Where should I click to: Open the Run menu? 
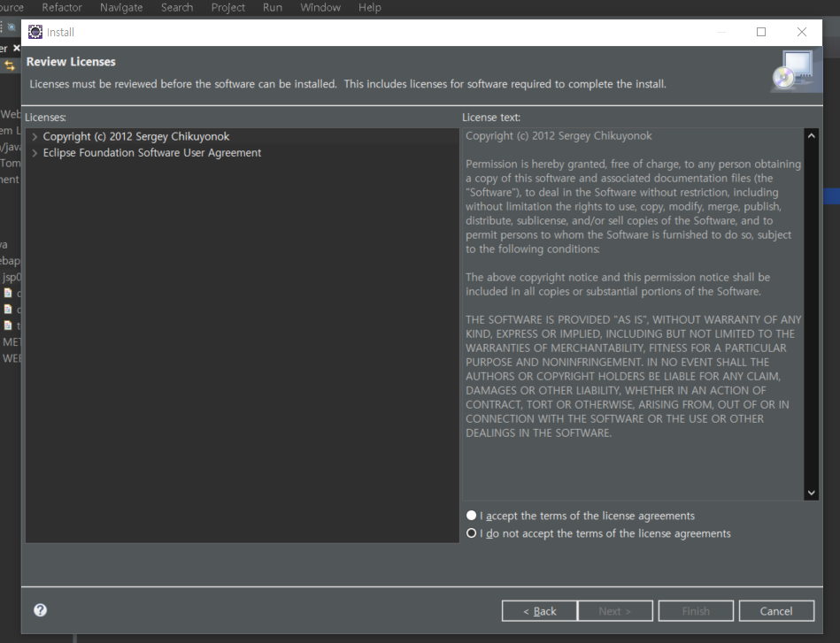pos(272,7)
